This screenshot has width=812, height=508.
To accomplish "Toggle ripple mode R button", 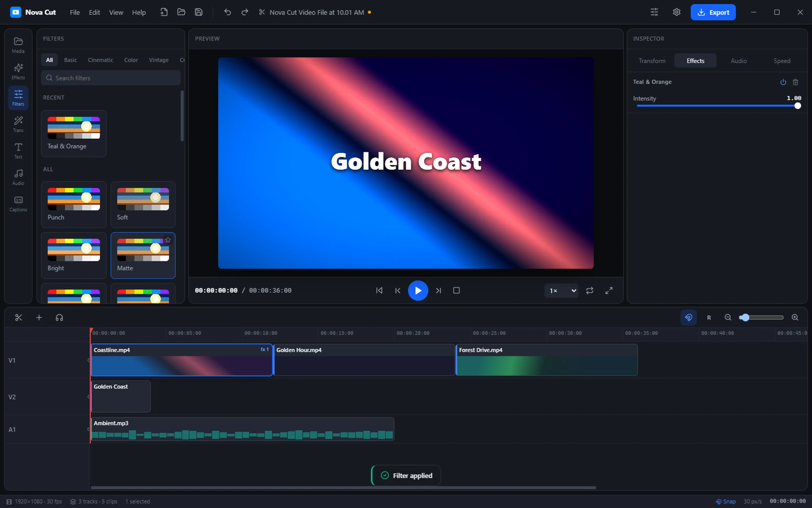I will [709, 317].
